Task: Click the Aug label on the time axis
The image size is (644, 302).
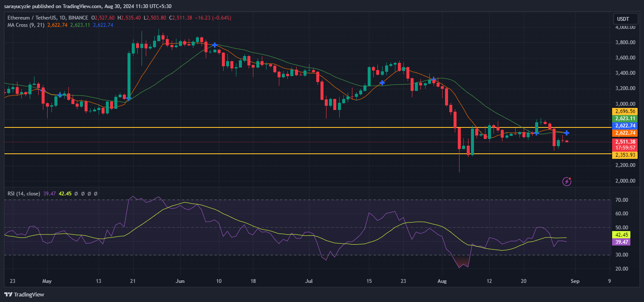Action: (x=442, y=281)
